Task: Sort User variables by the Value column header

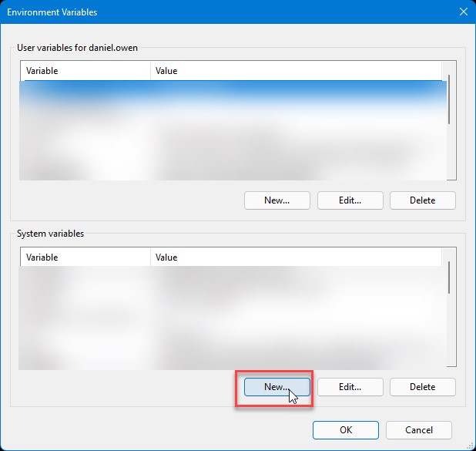Action: point(296,71)
